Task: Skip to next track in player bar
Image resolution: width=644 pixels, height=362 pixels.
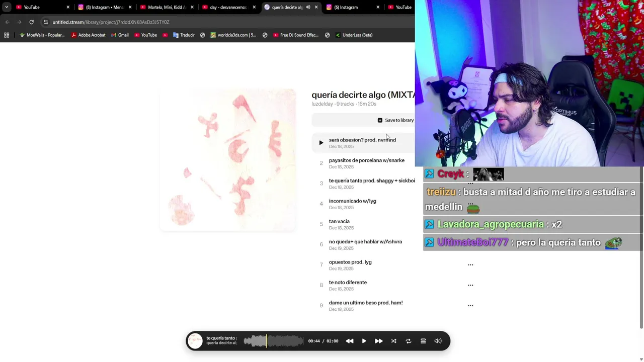Action: coord(379,341)
